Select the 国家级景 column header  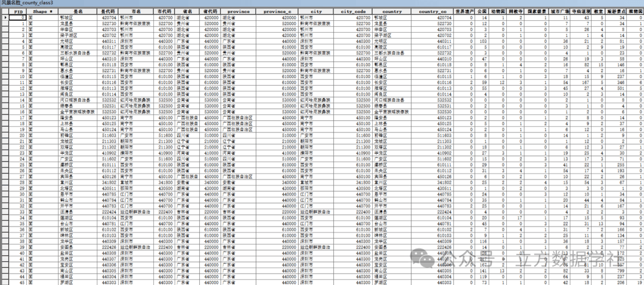coord(537,11)
